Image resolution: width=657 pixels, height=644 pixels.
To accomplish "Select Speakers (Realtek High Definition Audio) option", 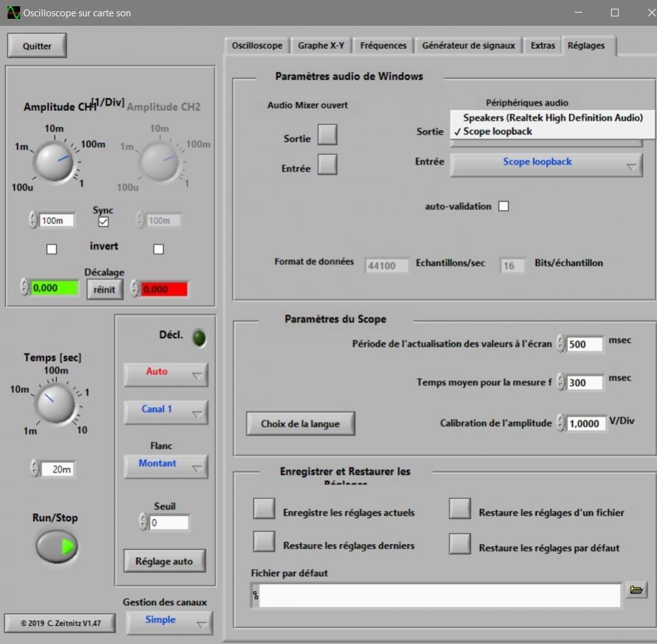I will (x=553, y=118).
